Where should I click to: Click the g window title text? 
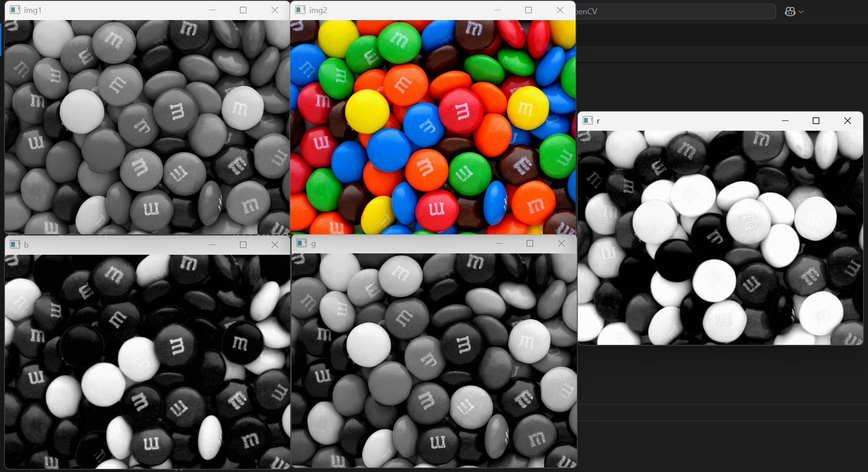click(x=313, y=244)
